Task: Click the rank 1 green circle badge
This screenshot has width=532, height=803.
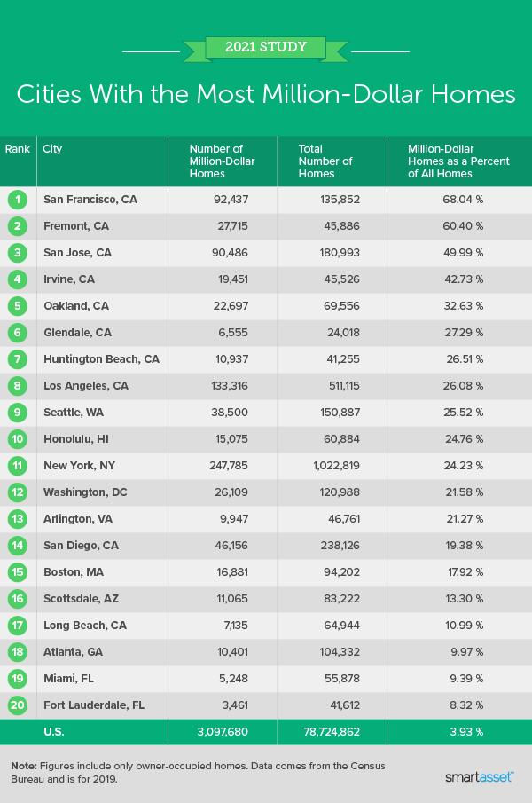Action: click(x=18, y=200)
